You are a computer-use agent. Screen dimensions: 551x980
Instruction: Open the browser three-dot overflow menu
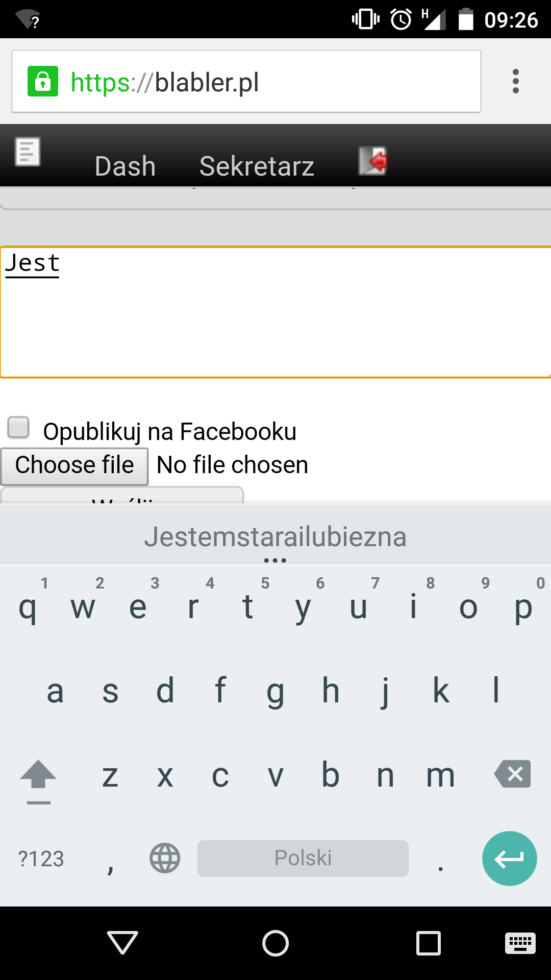pyautogui.click(x=515, y=81)
